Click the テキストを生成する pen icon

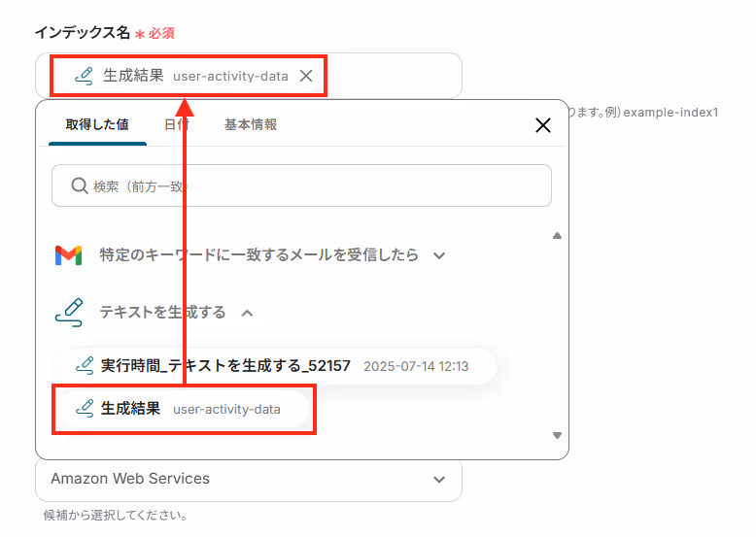tap(69, 313)
